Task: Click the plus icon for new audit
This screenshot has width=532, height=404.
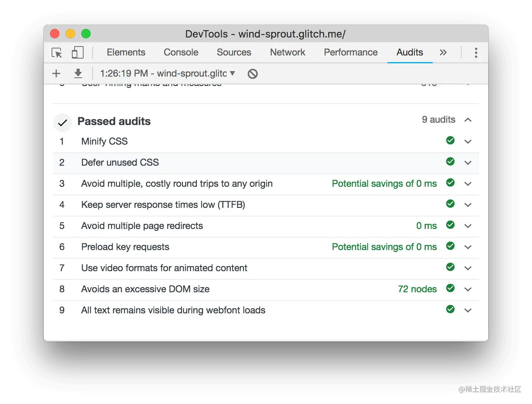Action: (x=56, y=73)
